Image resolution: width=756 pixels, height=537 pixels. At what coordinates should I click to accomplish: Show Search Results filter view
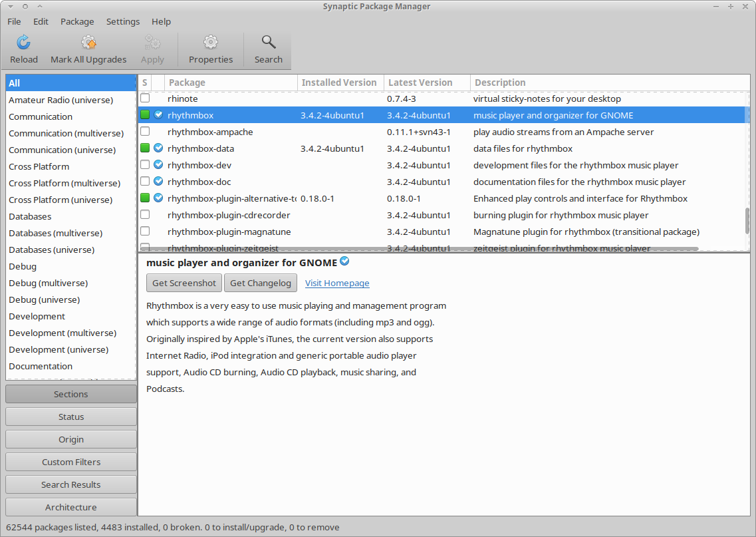tap(71, 485)
